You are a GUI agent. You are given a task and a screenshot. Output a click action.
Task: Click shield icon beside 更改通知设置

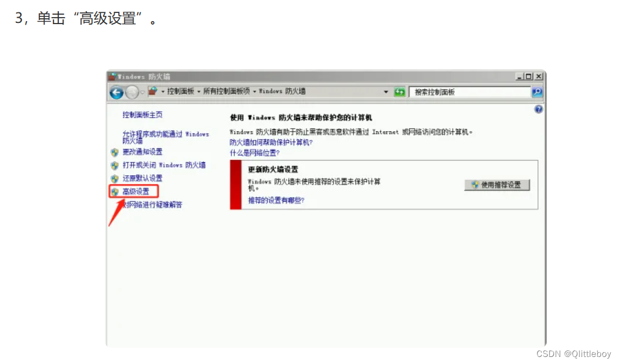(x=115, y=152)
